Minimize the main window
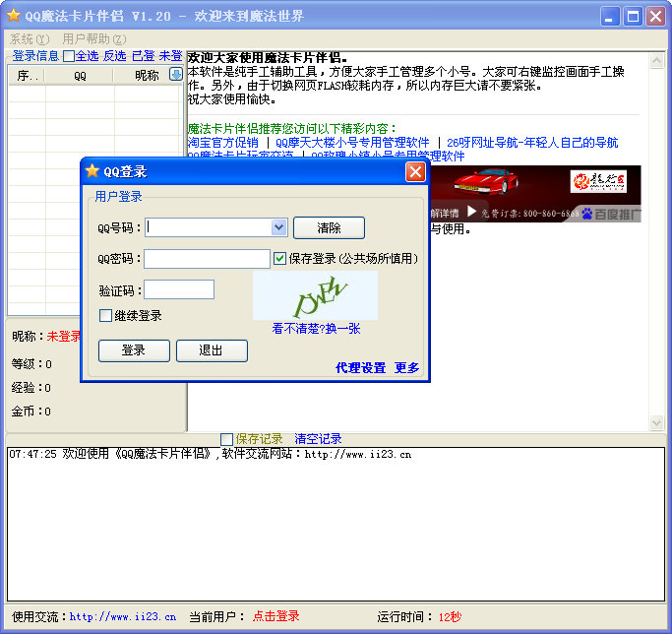This screenshot has width=672, height=634. coord(609,17)
